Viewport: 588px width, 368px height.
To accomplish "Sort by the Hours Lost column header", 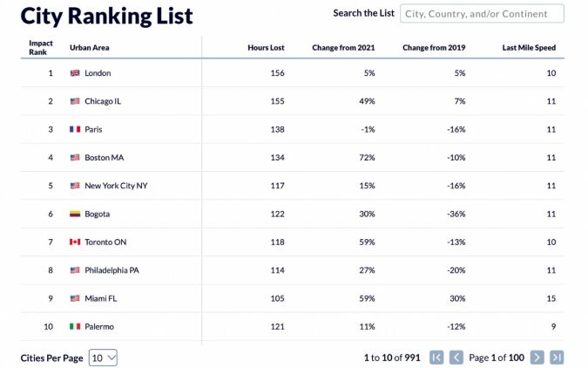I will (x=266, y=48).
